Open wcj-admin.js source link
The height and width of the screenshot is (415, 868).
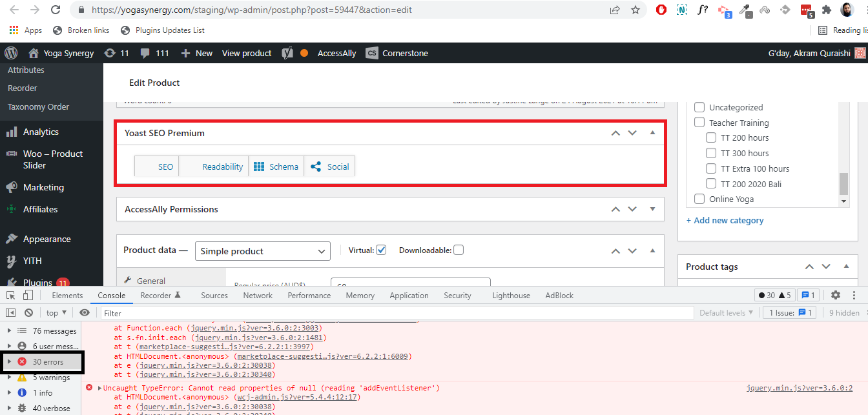(x=296, y=397)
